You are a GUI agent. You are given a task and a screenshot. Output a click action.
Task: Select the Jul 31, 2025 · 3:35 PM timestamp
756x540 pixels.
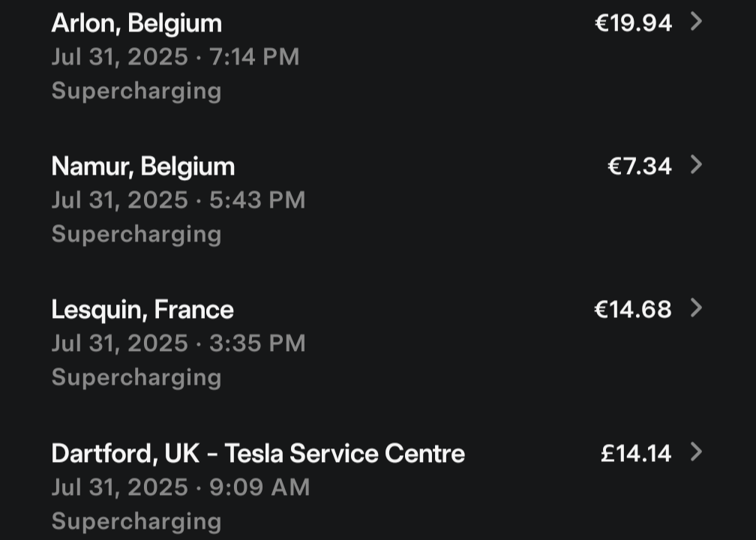pyautogui.click(x=178, y=343)
